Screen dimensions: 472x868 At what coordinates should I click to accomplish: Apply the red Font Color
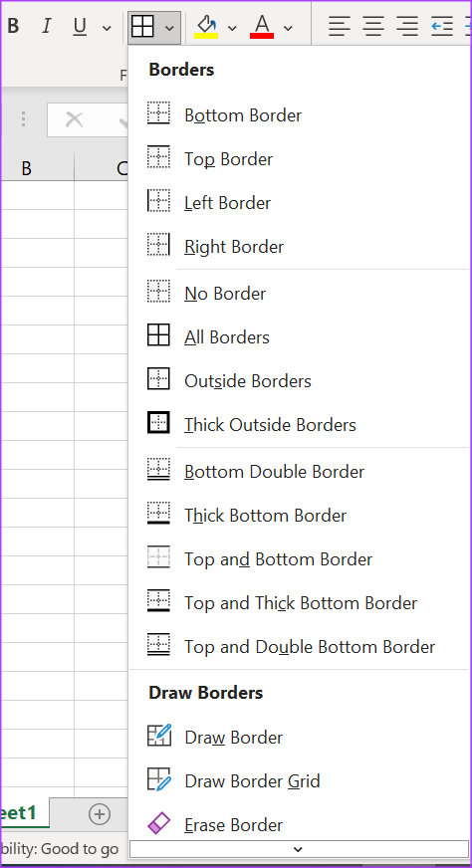pos(262,27)
